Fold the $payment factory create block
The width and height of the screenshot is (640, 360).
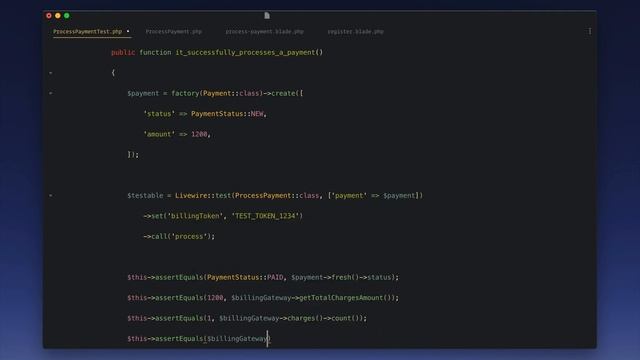tap(51, 93)
